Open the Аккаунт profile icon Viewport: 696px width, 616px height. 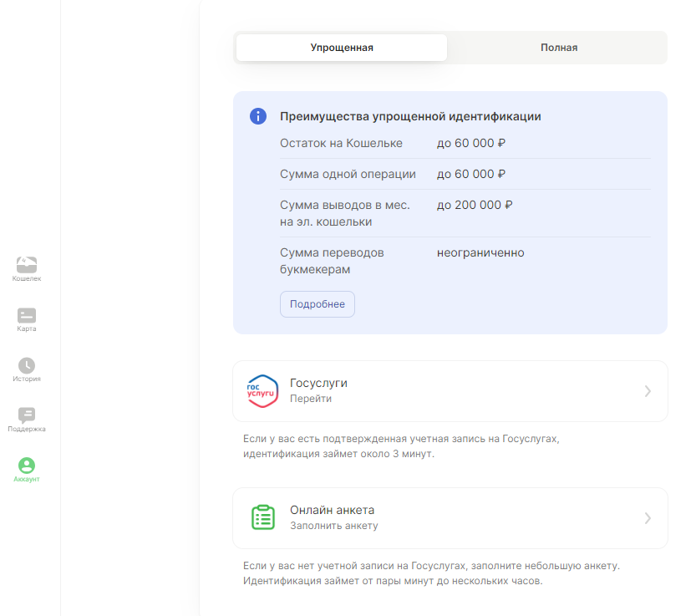[27, 466]
